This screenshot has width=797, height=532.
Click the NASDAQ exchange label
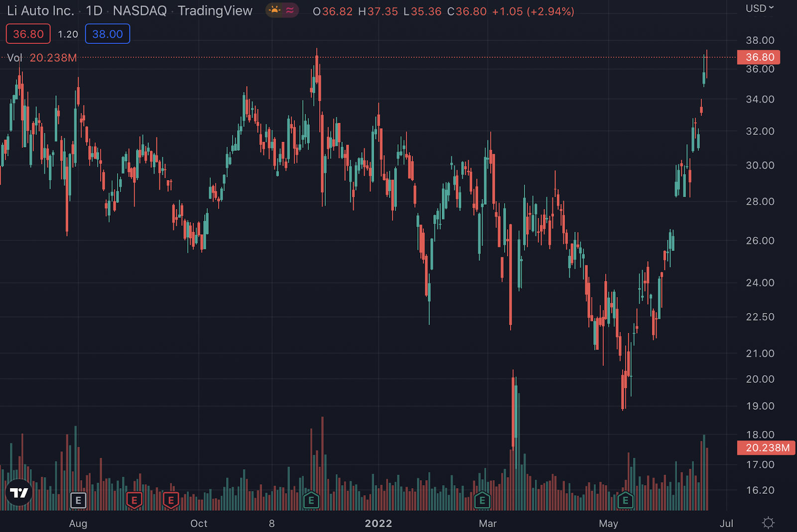(140, 10)
